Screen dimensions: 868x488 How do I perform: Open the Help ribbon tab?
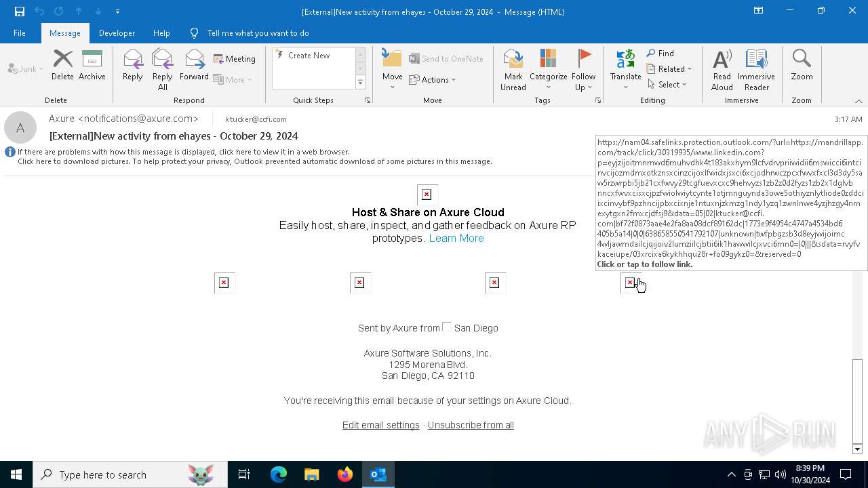pyautogui.click(x=161, y=33)
